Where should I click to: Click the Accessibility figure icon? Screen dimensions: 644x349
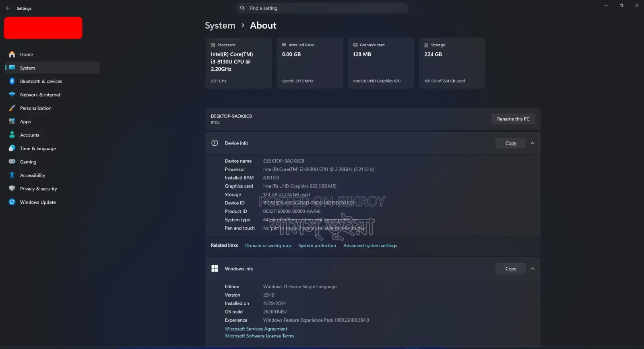12,175
